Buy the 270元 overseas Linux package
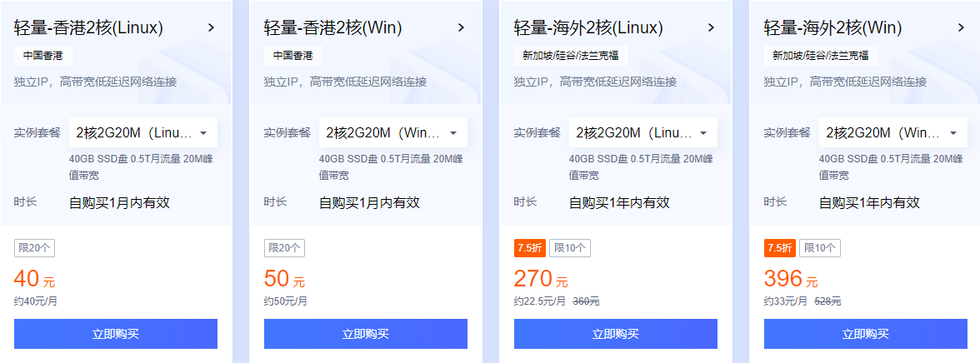The image size is (980, 363). [x=616, y=334]
